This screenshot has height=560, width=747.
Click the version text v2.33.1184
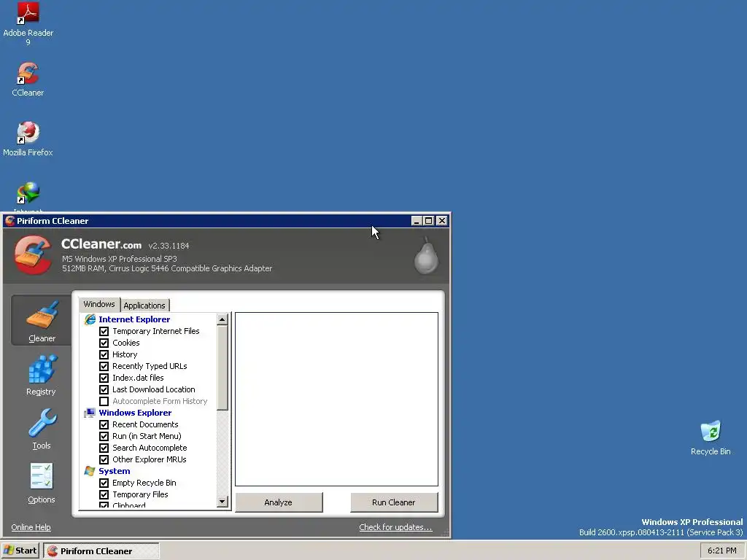click(x=169, y=246)
